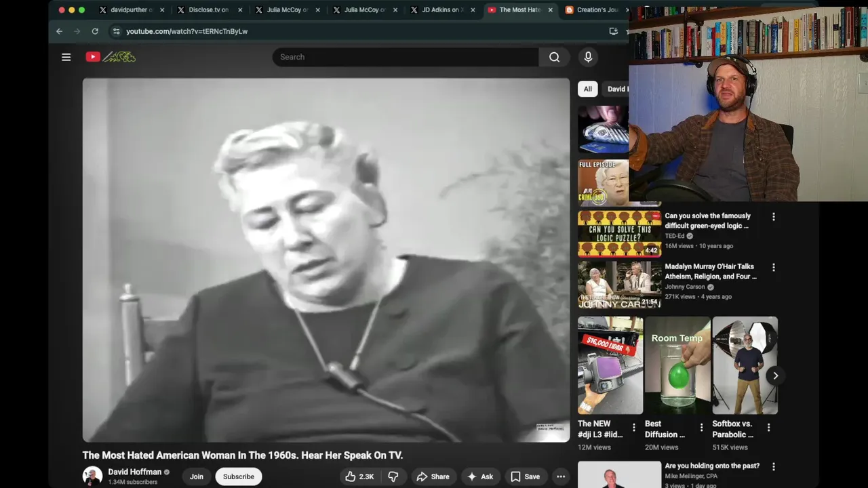Open site info icon beside URL
The width and height of the screenshot is (868, 488).
click(116, 31)
